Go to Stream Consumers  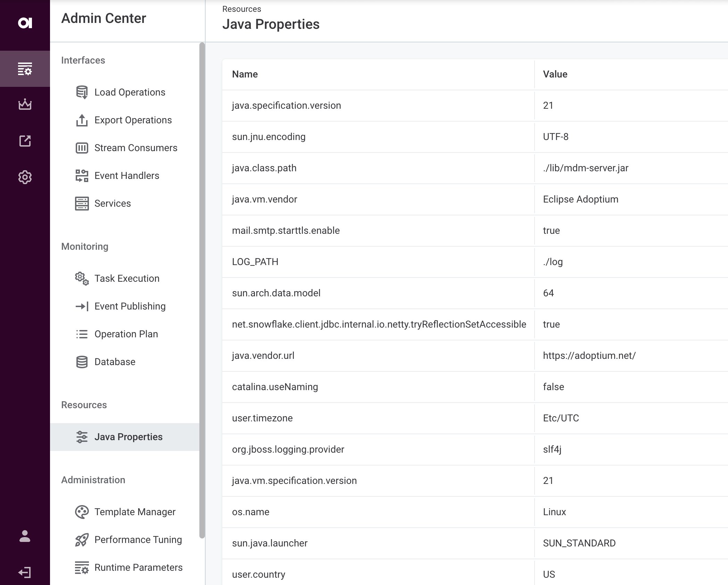click(135, 148)
